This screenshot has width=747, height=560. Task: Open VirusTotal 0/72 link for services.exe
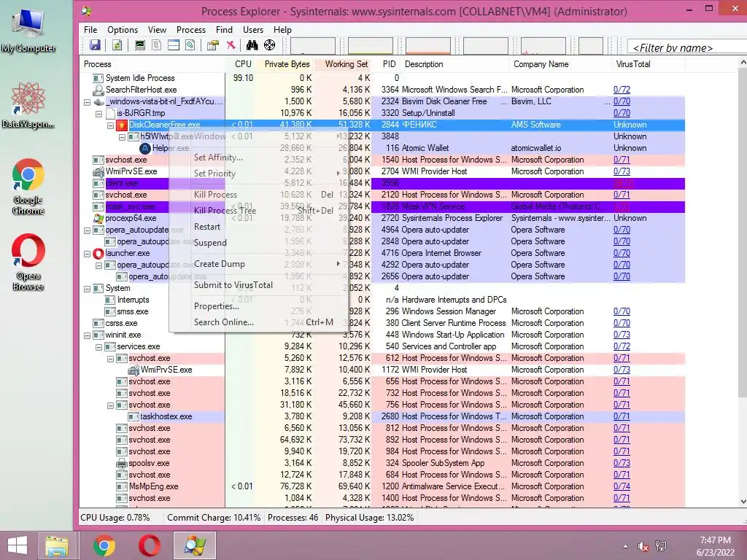tap(622, 346)
